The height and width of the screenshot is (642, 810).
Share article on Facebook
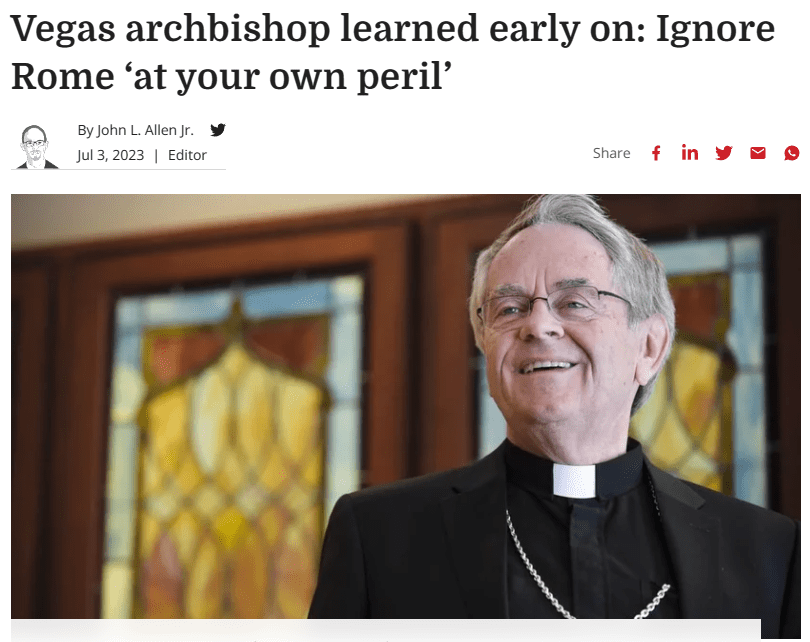pos(656,153)
